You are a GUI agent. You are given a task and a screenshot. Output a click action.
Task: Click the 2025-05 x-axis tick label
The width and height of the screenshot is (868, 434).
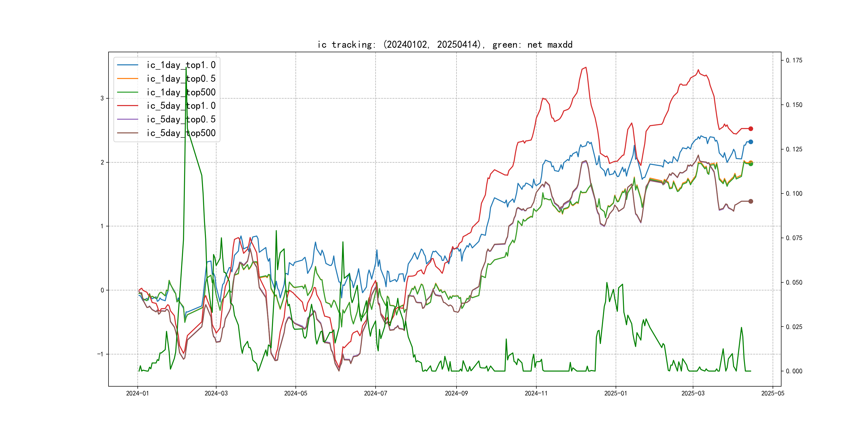coord(773,393)
